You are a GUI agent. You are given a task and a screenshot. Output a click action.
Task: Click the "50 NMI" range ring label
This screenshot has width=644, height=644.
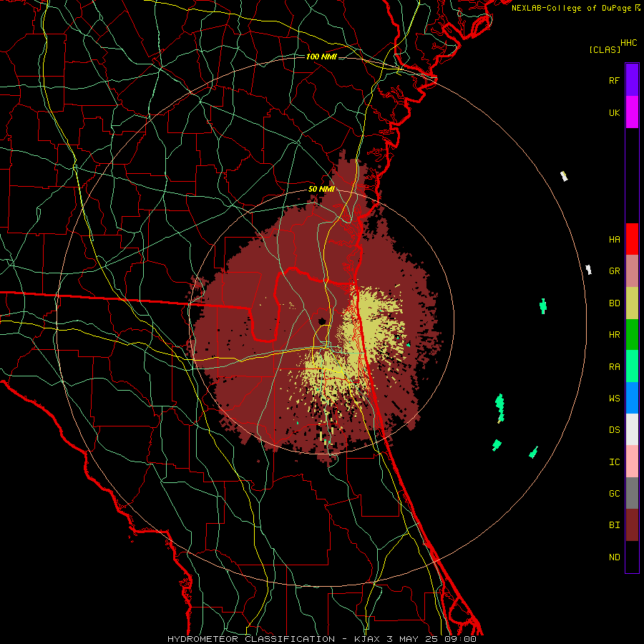(321, 190)
